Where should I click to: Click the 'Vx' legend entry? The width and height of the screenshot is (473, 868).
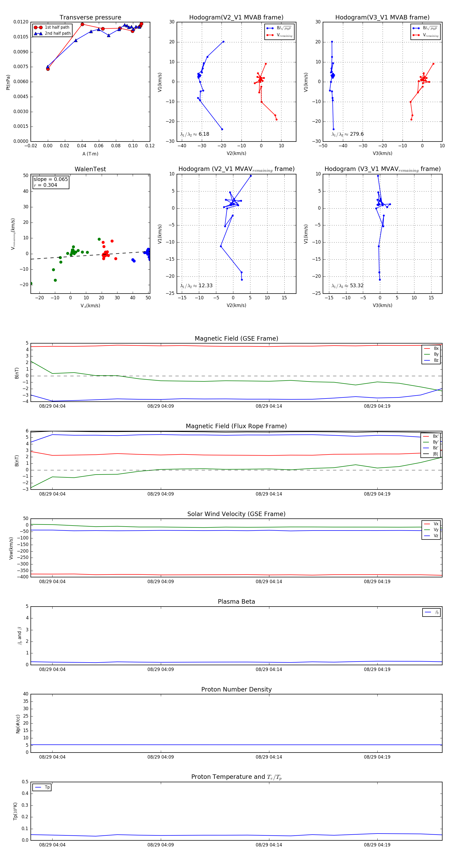click(x=431, y=524)
